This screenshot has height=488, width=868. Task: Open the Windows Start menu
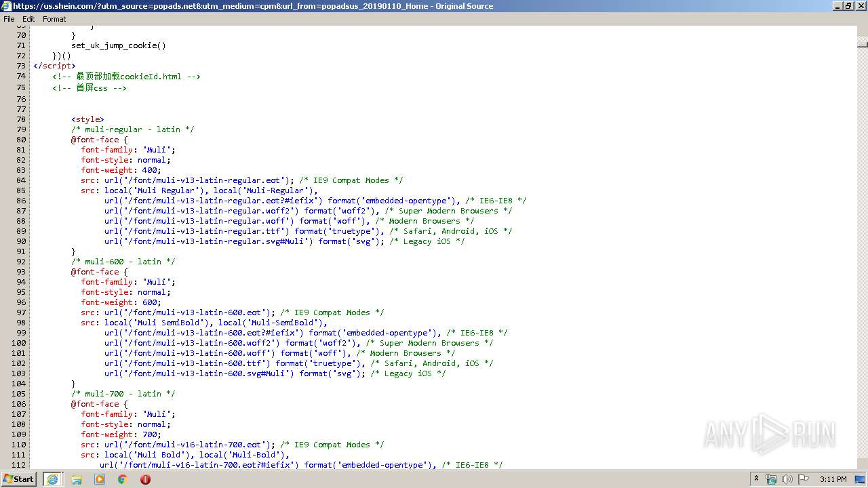[19, 479]
